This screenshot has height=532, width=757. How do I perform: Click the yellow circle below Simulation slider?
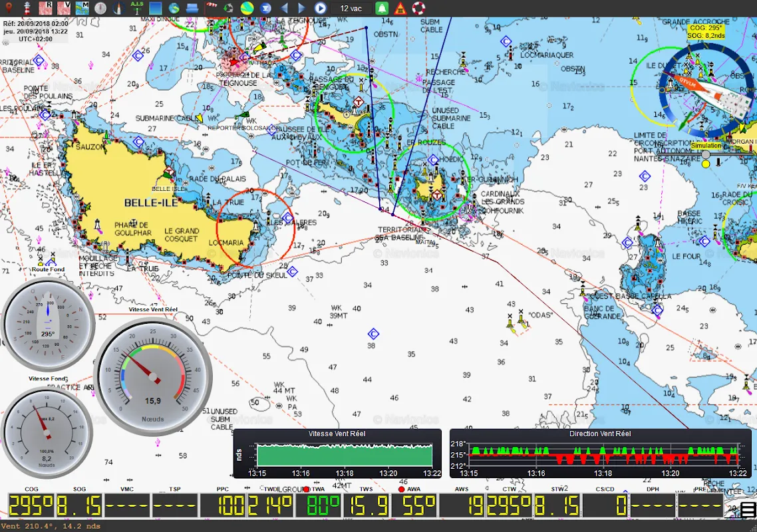coord(706,164)
